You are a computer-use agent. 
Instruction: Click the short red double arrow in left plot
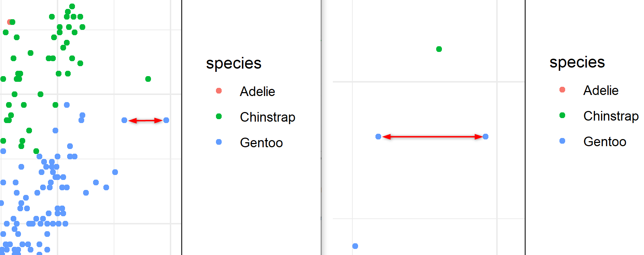pyautogui.click(x=145, y=121)
